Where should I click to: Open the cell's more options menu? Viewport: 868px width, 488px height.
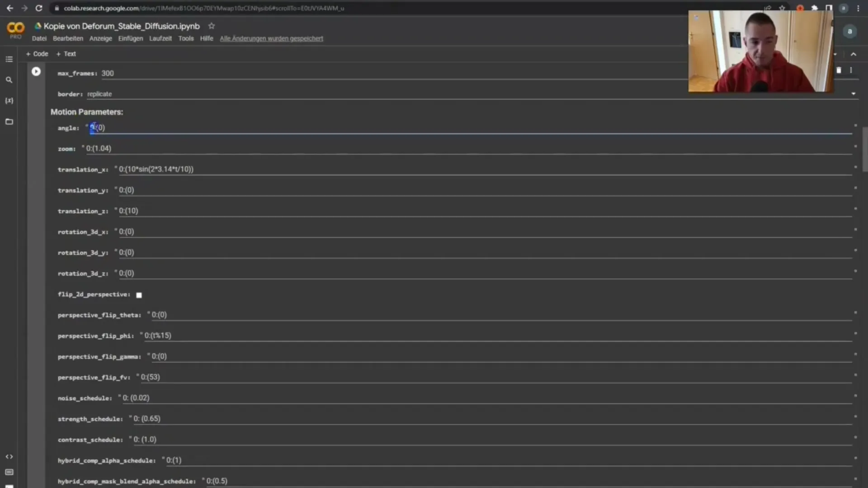(x=851, y=70)
